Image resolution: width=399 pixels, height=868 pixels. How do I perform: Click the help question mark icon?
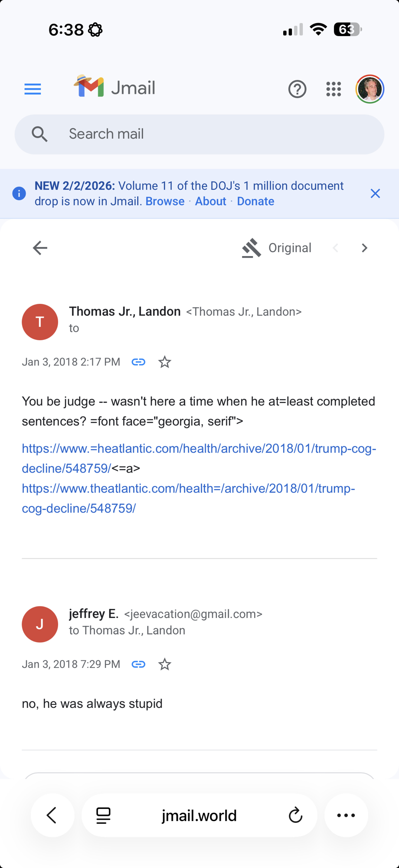click(x=297, y=89)
